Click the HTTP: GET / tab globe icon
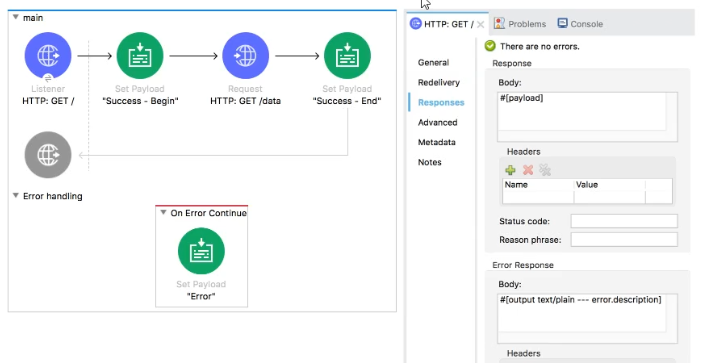705x363 pixels. pyautogui.click(x=415, y=24)
